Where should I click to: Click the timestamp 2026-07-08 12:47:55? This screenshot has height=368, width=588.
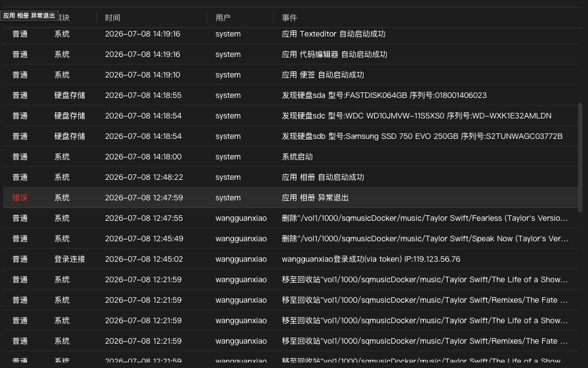[x=144, y=218]
